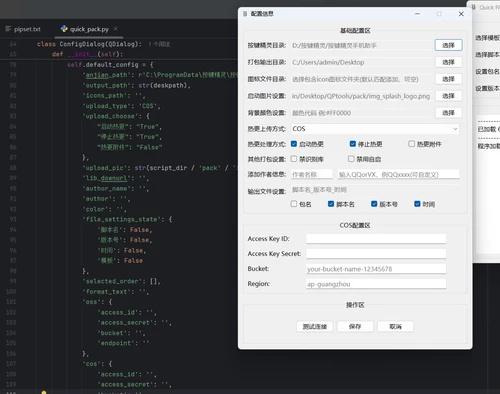Click the Access Key Secret field

[376, 254]
